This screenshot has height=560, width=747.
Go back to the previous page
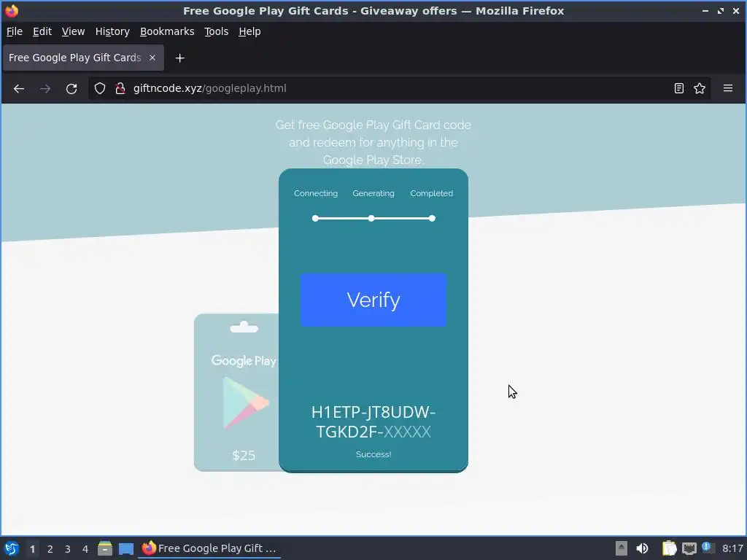click(x=19, y=88)
